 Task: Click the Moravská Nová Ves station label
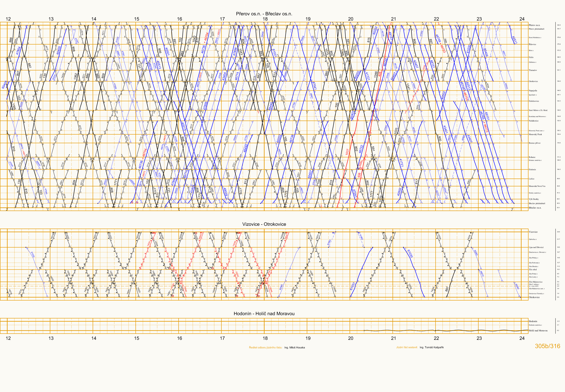click(x=537, y=186)
